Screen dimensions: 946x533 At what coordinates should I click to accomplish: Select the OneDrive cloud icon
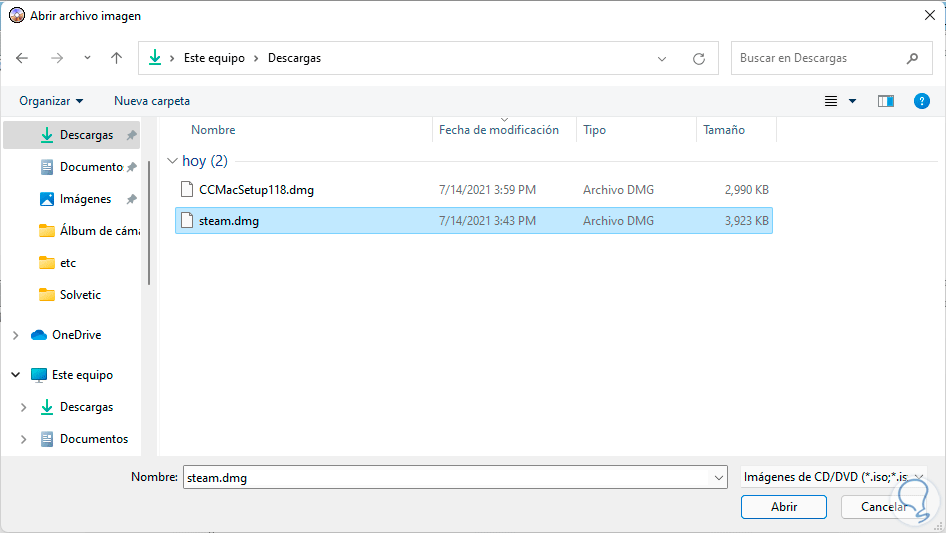(x=39, y=335)
